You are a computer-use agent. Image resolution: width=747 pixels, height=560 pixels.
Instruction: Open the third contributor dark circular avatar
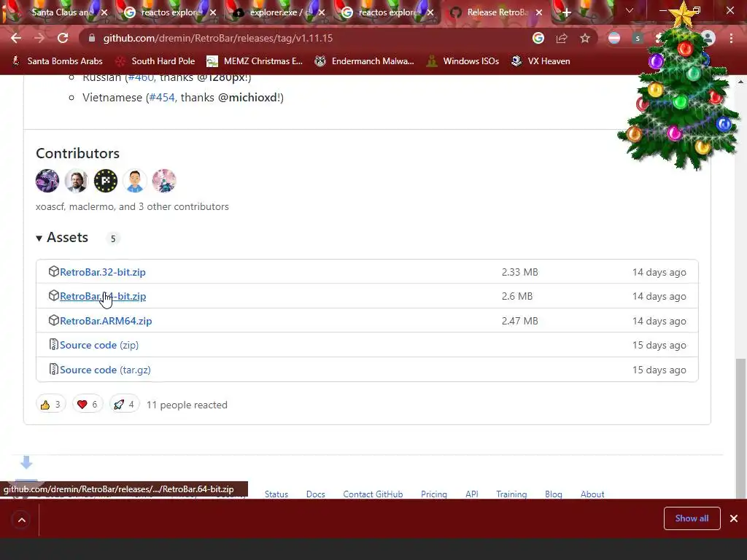point(105,181)
